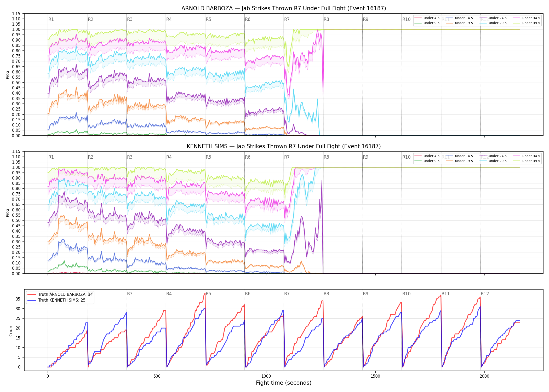Select 'under 34.5' legend entry in Sims chart

click(527, 156)
